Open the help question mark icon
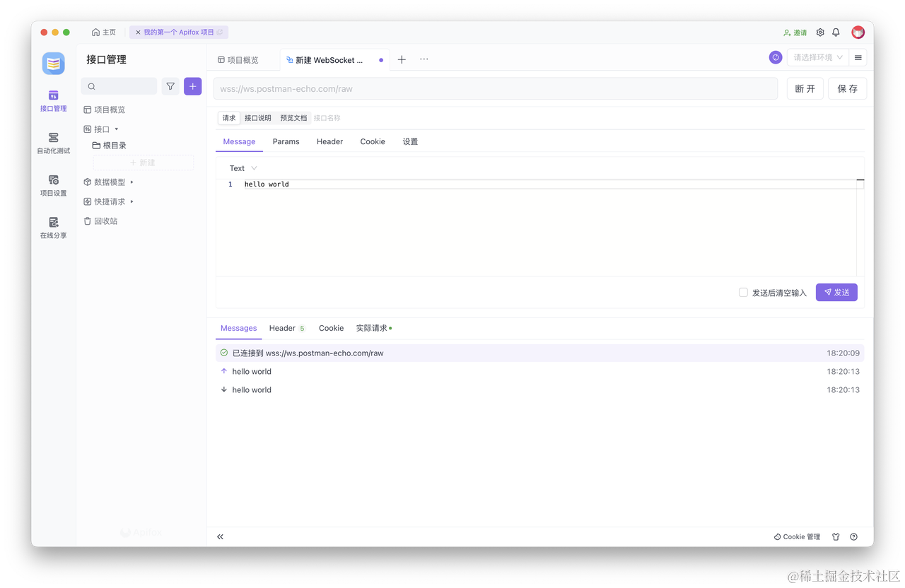This screenshot has height=588, width=905. (853, 536)
